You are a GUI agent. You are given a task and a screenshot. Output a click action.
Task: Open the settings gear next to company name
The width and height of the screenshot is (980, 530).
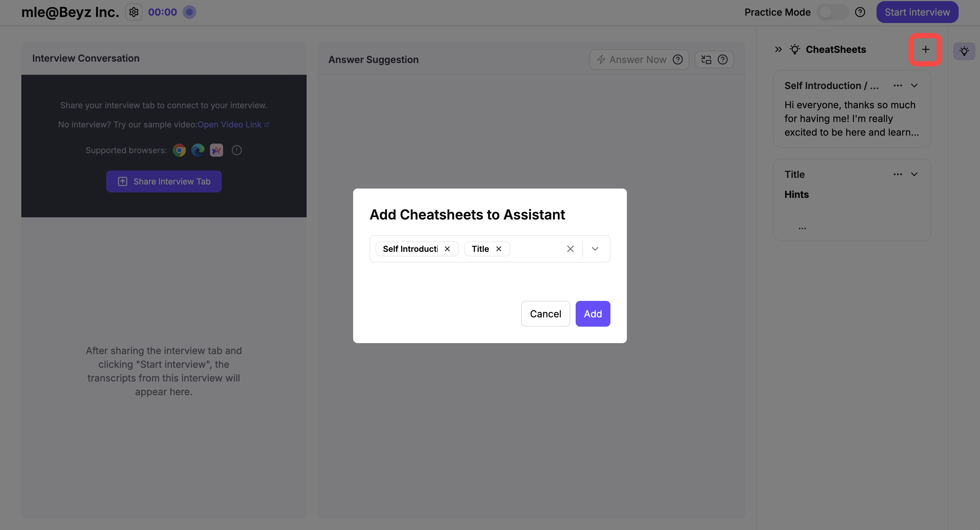pyautogui.click(x=134, y=12)
